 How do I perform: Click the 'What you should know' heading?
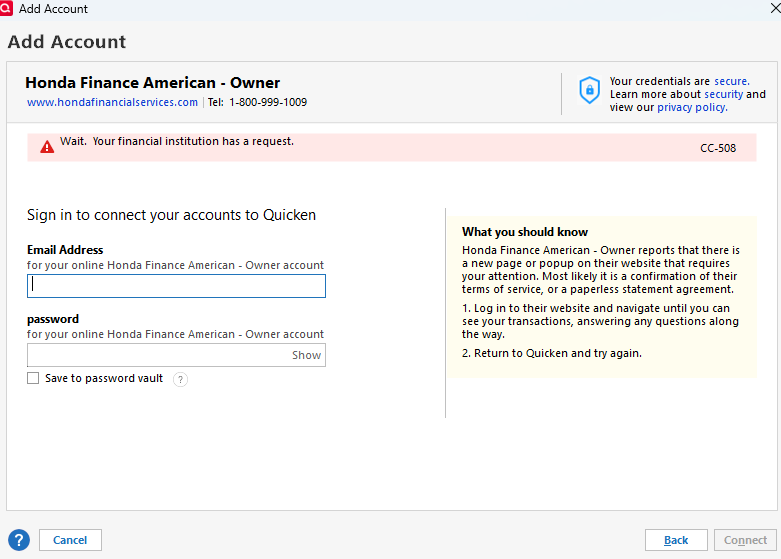524,232
